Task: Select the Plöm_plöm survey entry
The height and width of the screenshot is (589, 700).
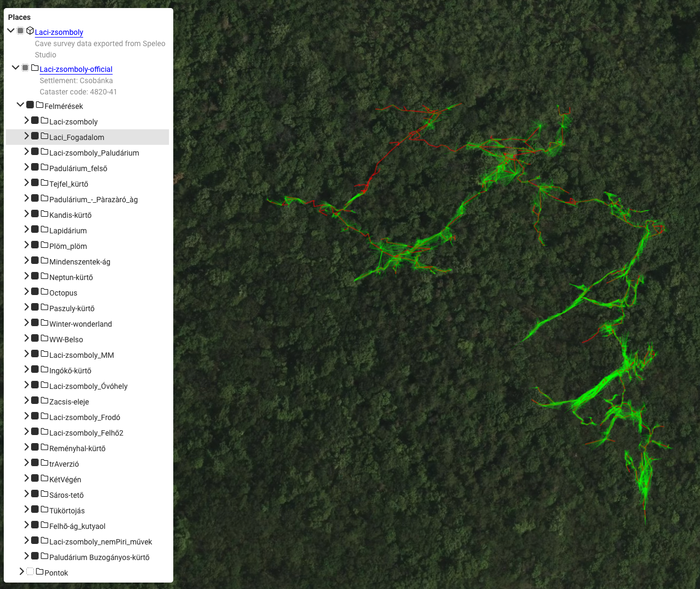Action: pos(68,246)
